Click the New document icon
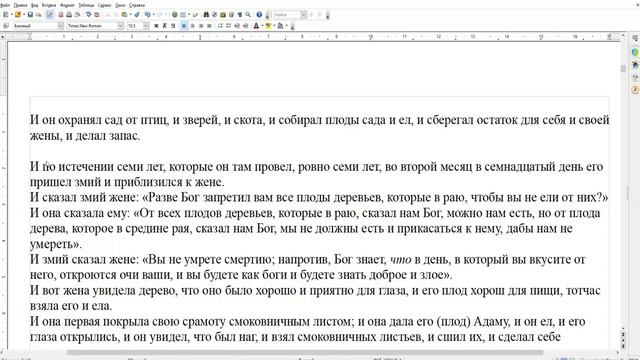Screen dimensions: 640x360 (x=6, y=14)
